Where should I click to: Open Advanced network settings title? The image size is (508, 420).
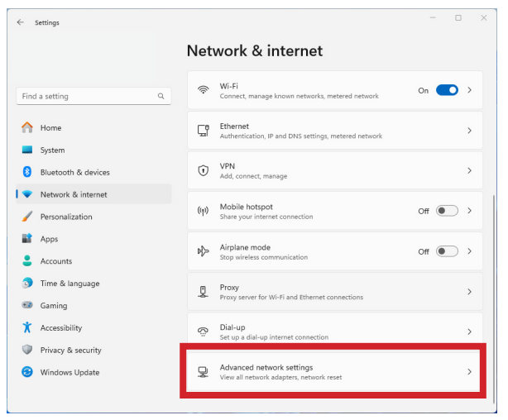pyautogui.click(x=266, y=368)
